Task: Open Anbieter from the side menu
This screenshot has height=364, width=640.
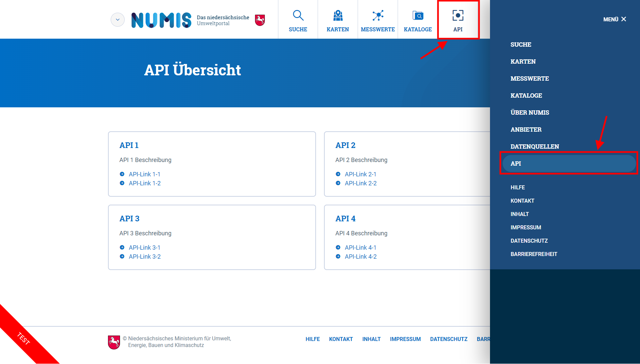Action: point(526,129)
